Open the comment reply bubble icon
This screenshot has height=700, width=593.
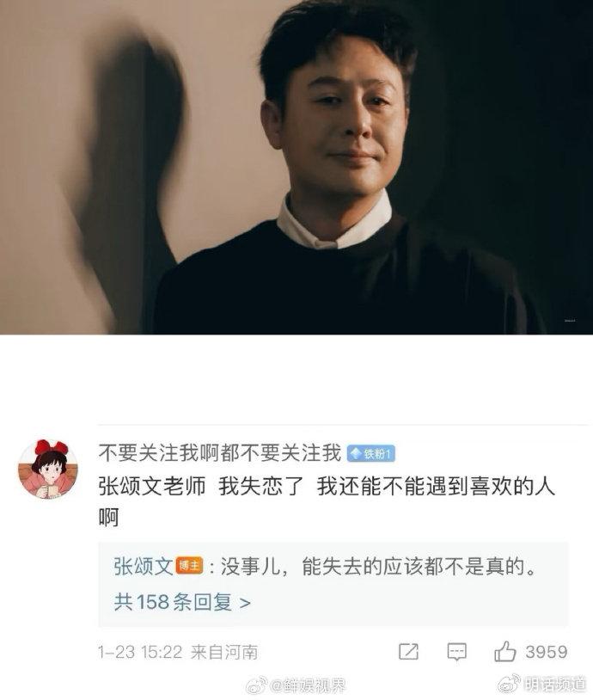click(457, 652)
